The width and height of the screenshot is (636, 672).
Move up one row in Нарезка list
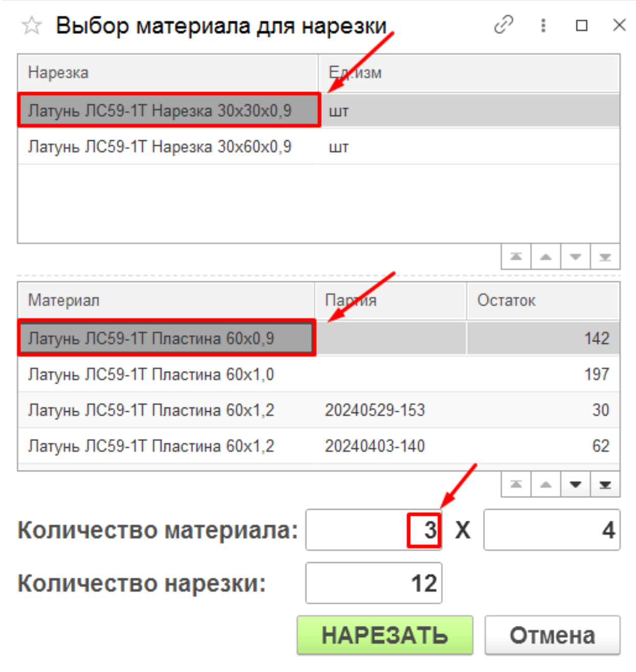click(546, 257)
